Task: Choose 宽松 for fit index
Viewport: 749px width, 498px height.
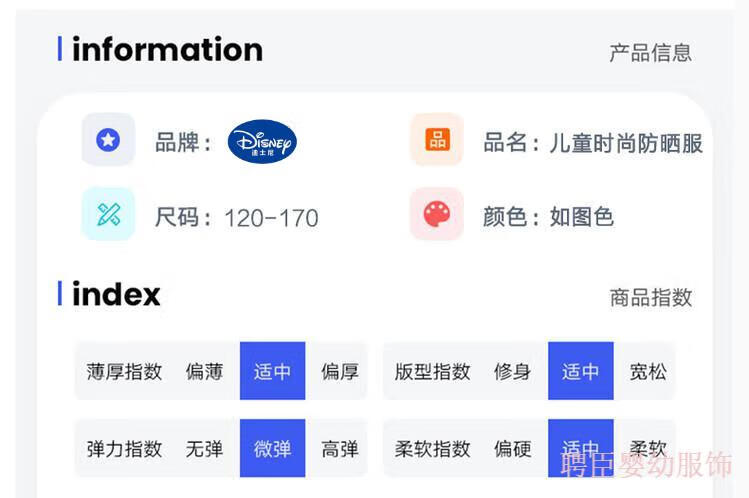Action: pyautogui.click(x=647, y=371)
